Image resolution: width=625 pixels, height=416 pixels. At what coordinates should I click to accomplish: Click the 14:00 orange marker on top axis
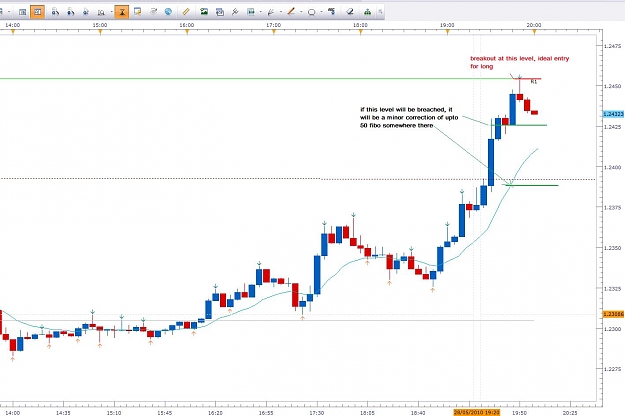tap(13, 32)
